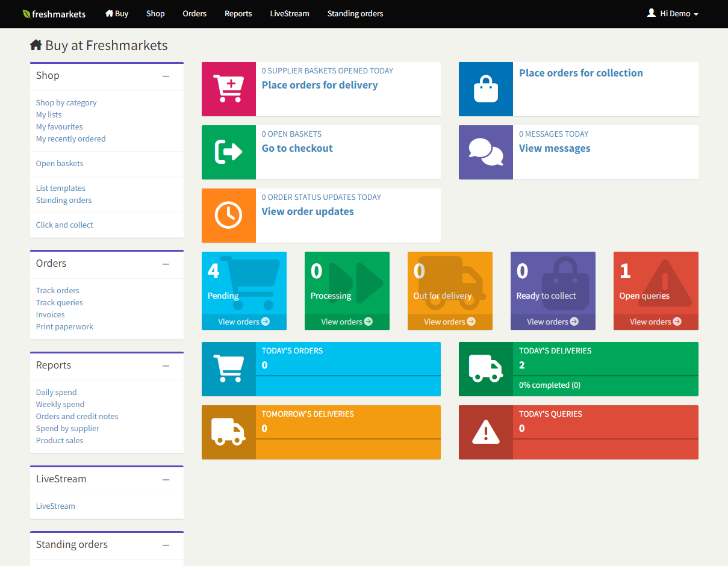This screenshot has height=566, width=728.
Task: Click the truck icon in Today's Deliveries tile
Action: (x=486, y=369)
